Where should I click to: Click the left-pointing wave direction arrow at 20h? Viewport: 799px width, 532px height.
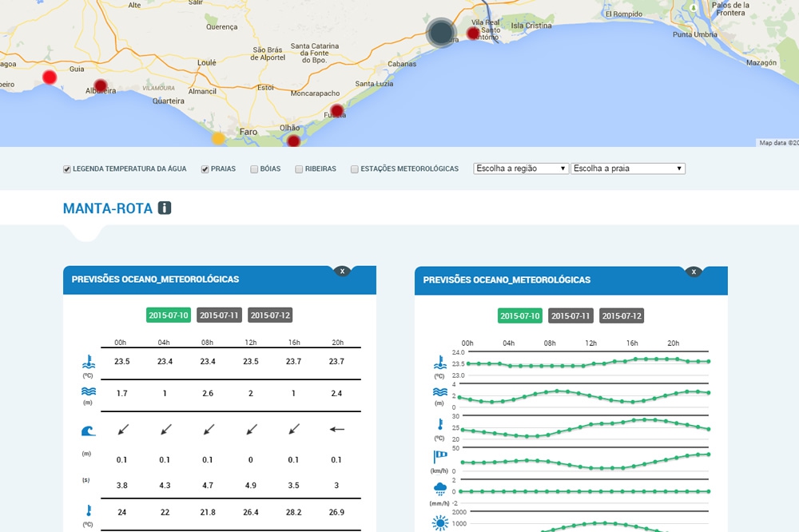(337, 429)
